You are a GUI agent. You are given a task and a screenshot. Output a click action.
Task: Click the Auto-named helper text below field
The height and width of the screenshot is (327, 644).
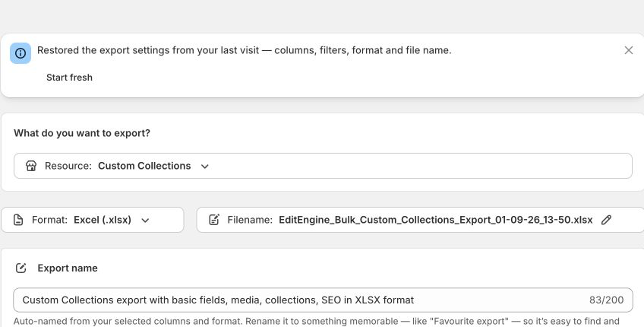[x=316, y=321]
